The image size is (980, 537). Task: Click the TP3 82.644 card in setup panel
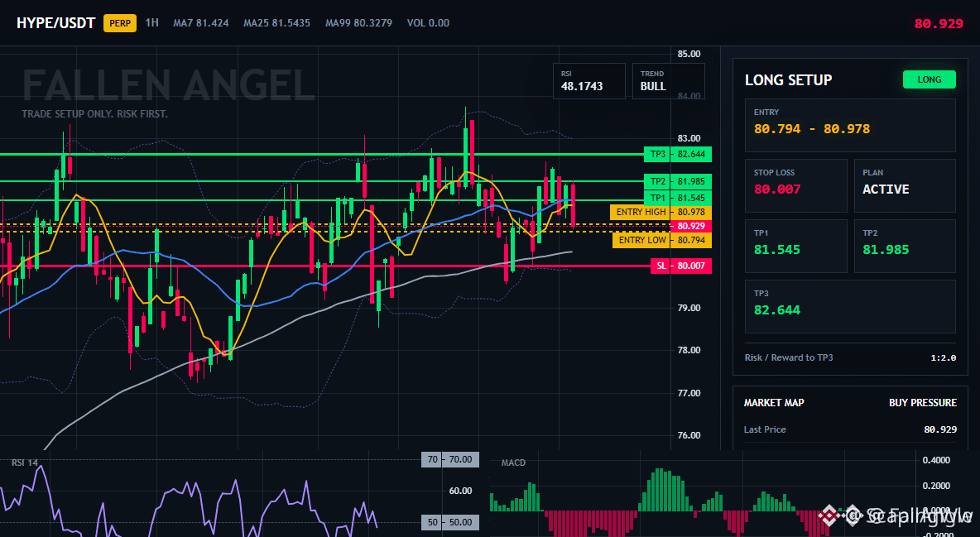(850, 306)
